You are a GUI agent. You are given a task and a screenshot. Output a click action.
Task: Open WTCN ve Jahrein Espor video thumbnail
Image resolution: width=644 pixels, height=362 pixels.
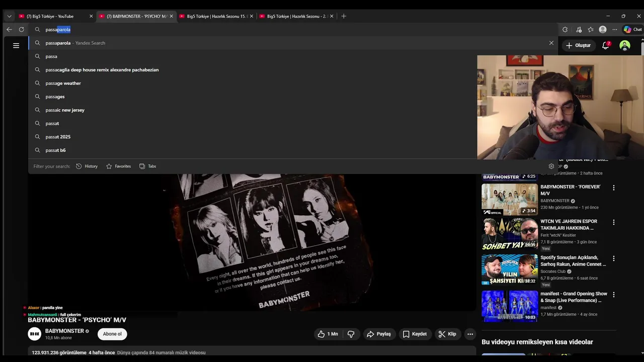coord(510,234)
